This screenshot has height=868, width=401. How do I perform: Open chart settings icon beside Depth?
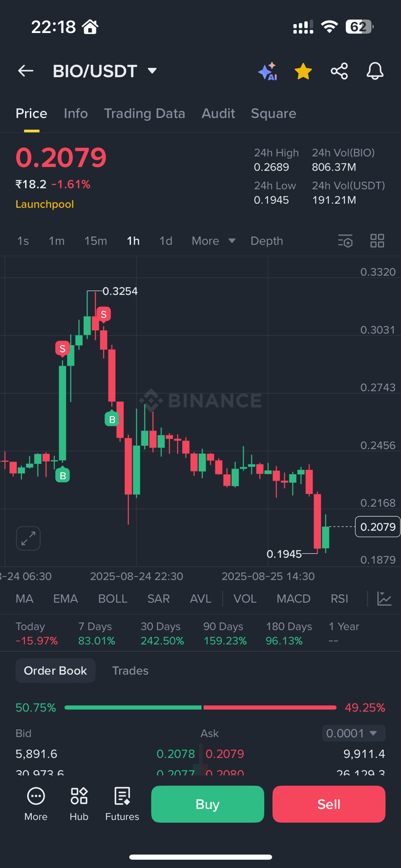coord(345,241)
